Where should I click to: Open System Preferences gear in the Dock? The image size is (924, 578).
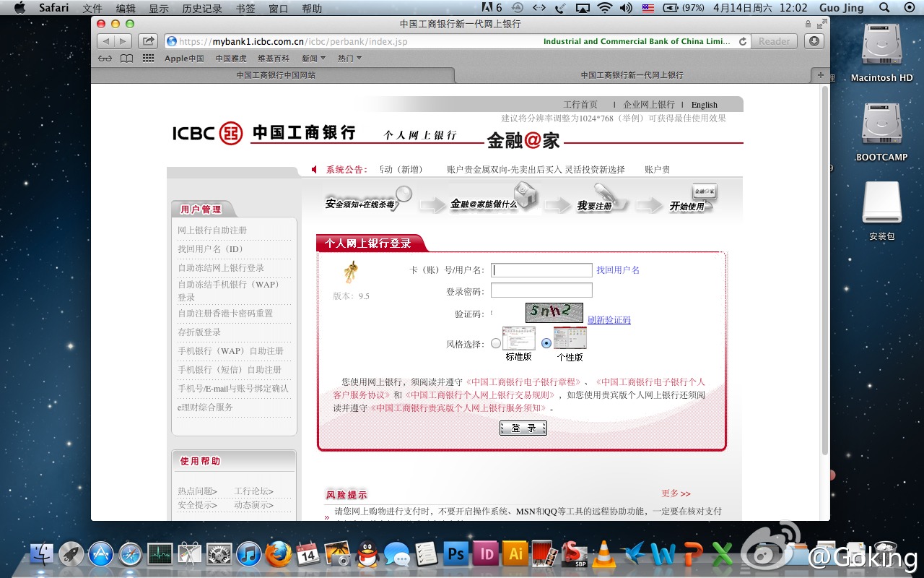point(219,554)
